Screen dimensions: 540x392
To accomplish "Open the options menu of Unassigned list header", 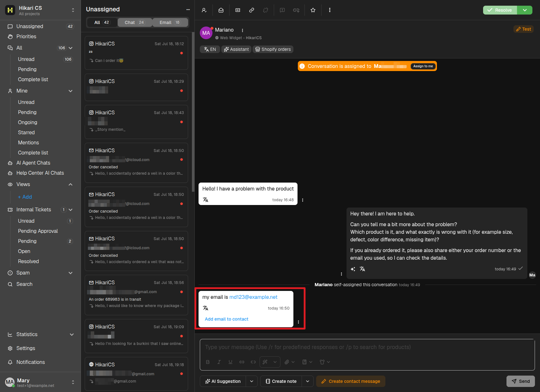I will click(x=188, y=9).
